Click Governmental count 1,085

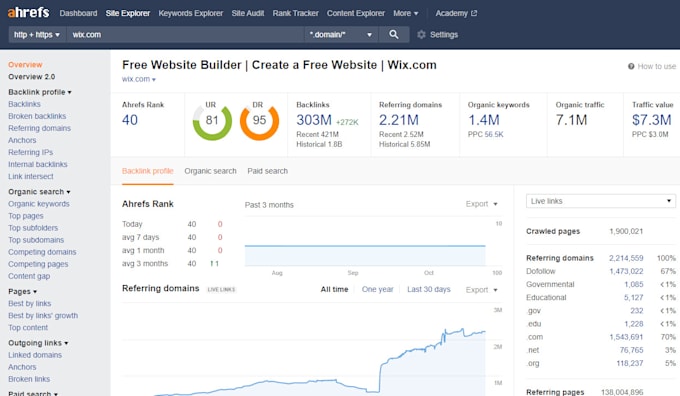[x=634, y=285]
